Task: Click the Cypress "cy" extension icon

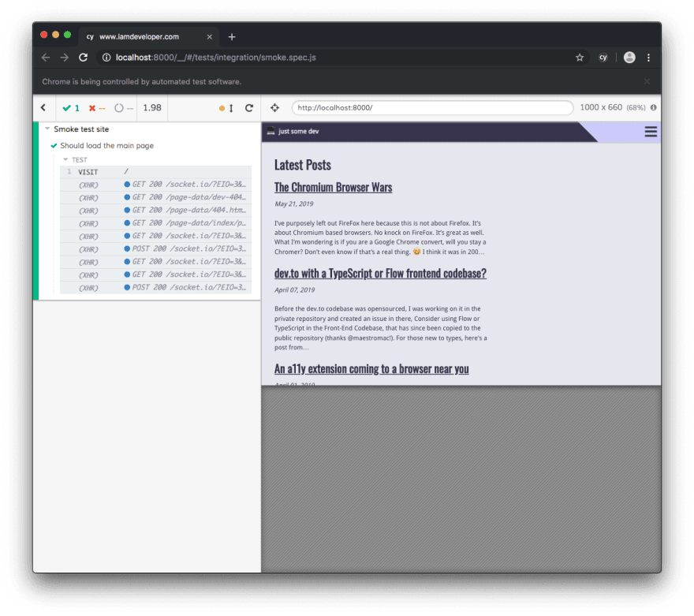Action: pos(603,57)
